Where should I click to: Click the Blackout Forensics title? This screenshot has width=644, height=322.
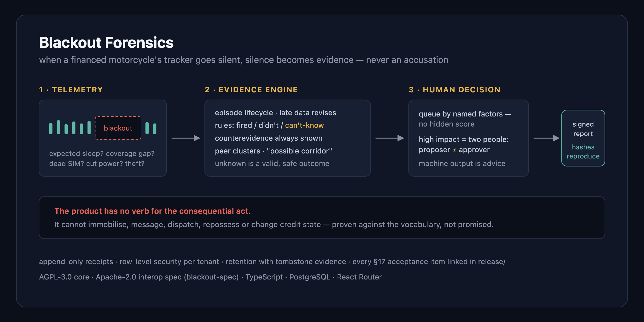coord(106,43)
